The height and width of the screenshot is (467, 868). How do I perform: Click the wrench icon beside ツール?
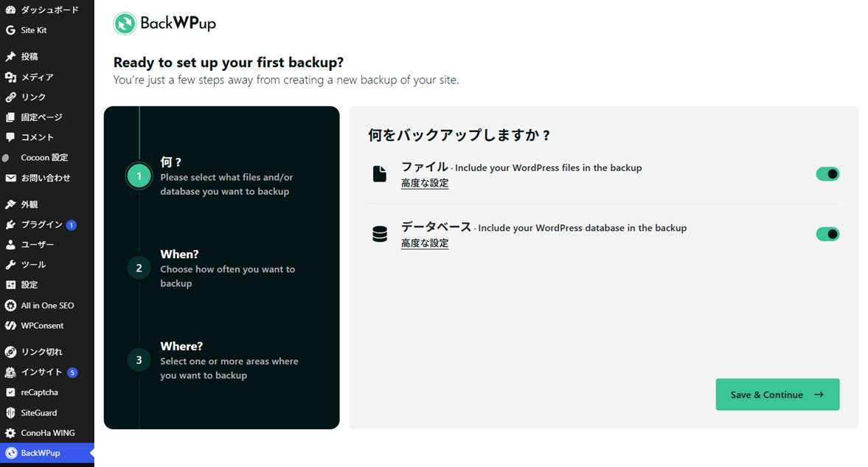coord(10,265)
